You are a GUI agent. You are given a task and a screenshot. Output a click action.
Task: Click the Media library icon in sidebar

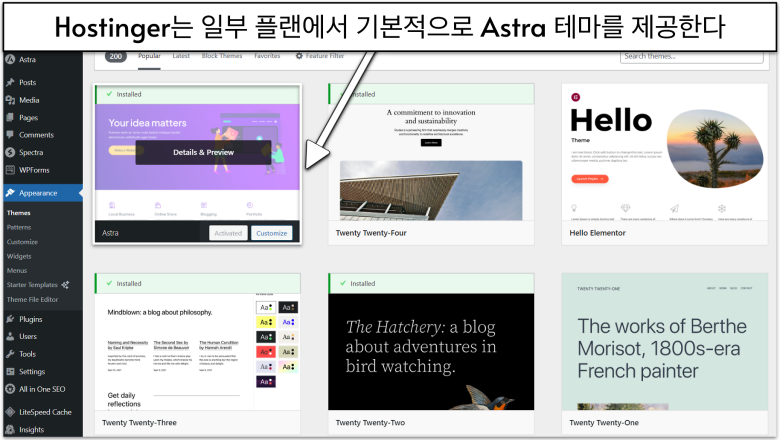9,100
